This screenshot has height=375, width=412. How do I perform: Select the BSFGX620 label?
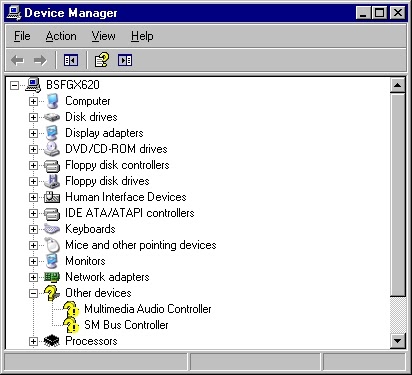(x=73, y=85)
